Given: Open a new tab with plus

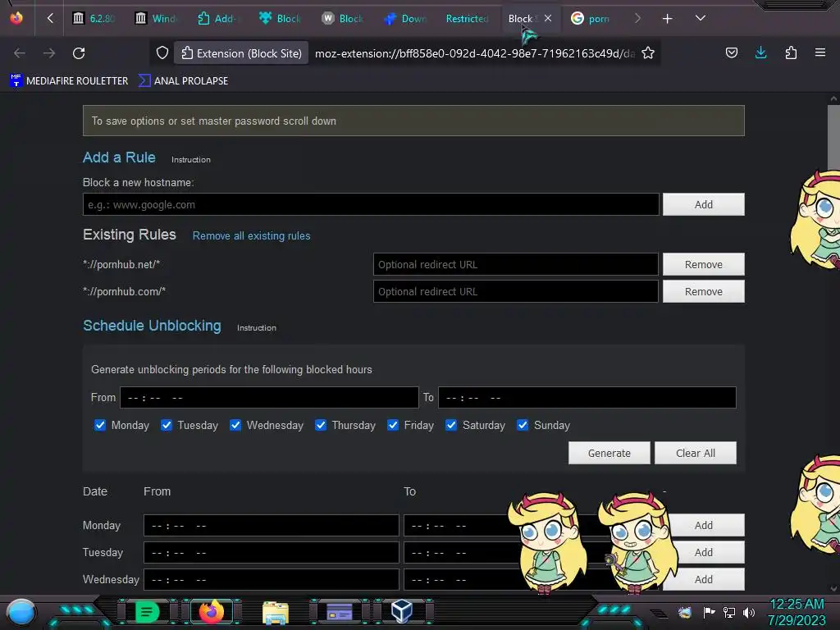Looking at the screenshot, I should click(x=667, y=19).
